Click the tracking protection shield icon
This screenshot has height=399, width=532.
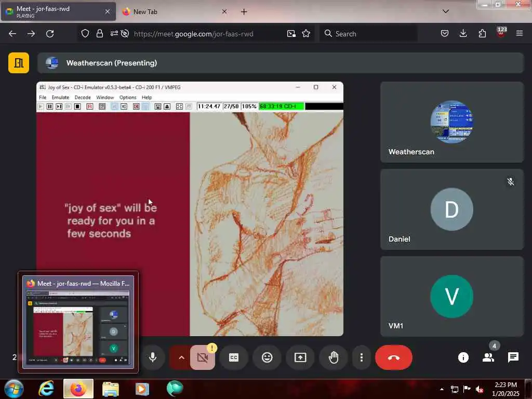pyautogui.click(x=85, y=33)
